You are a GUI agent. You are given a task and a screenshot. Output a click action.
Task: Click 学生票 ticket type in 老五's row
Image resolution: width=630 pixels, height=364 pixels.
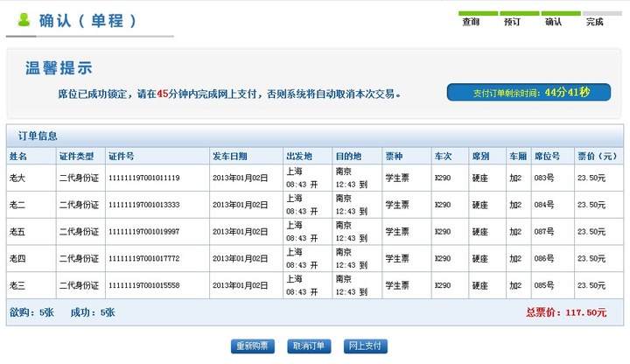point(397,232)
